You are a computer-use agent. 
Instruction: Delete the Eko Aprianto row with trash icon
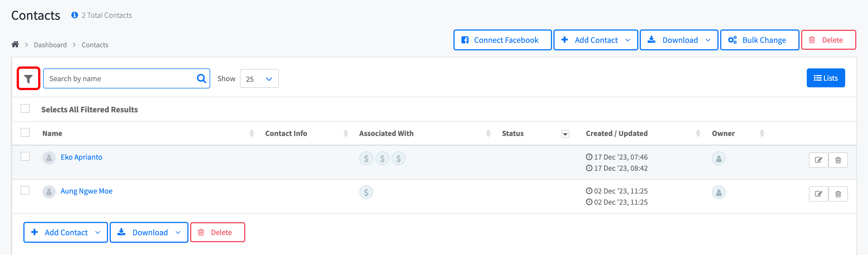click(838, 160)
